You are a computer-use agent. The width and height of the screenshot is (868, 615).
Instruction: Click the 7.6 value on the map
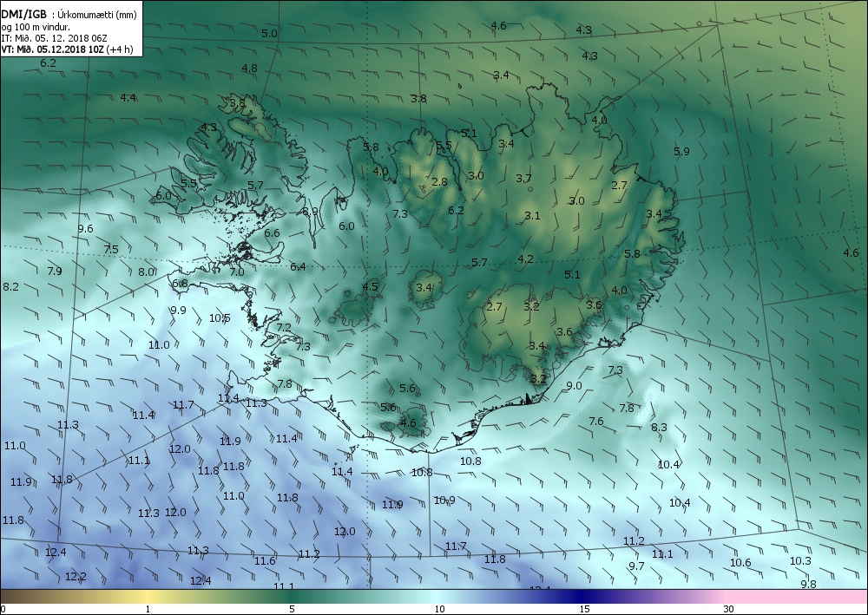coord(596,421)
